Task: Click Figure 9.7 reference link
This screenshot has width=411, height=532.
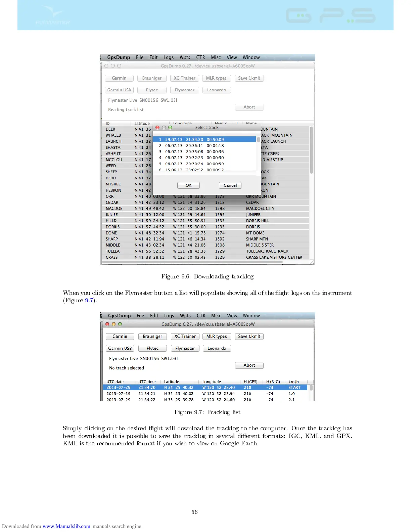Action: [x=89, y=300]
